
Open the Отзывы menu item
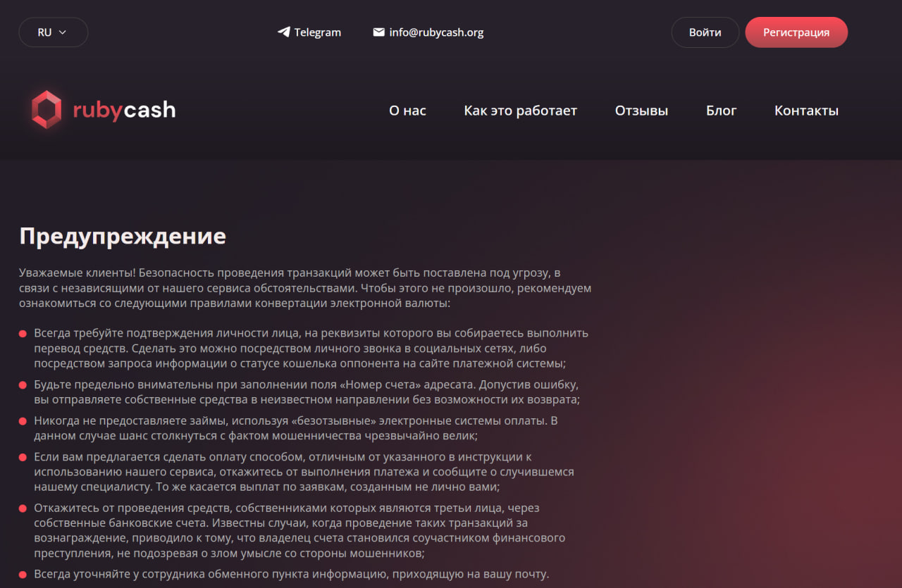pyautogui.click(x=641, y=111)
